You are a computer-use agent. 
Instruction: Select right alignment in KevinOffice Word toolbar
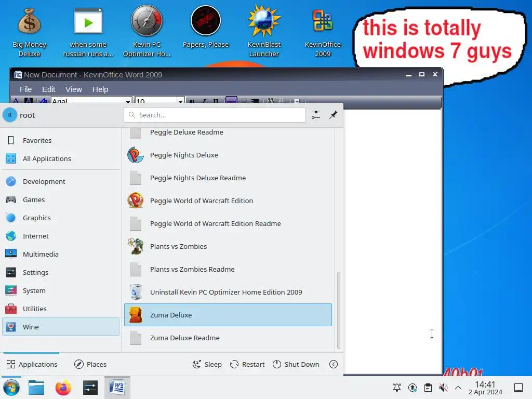(x=255, y=101)
